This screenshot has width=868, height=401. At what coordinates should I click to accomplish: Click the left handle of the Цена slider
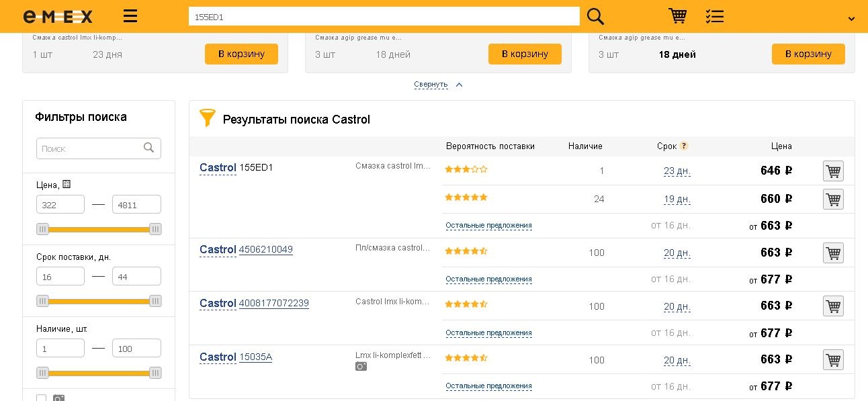(x=42, y=229)
